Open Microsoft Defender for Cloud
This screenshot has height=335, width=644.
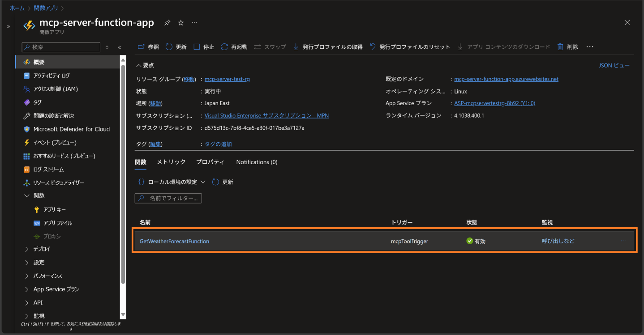coord(68,129)
